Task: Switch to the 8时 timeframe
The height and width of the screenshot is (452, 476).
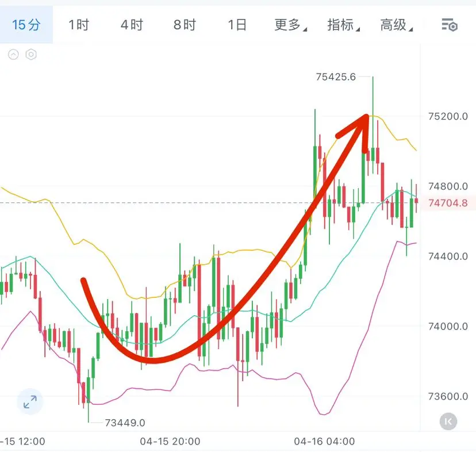Action: pyautogui.click(x=185, y=25)
